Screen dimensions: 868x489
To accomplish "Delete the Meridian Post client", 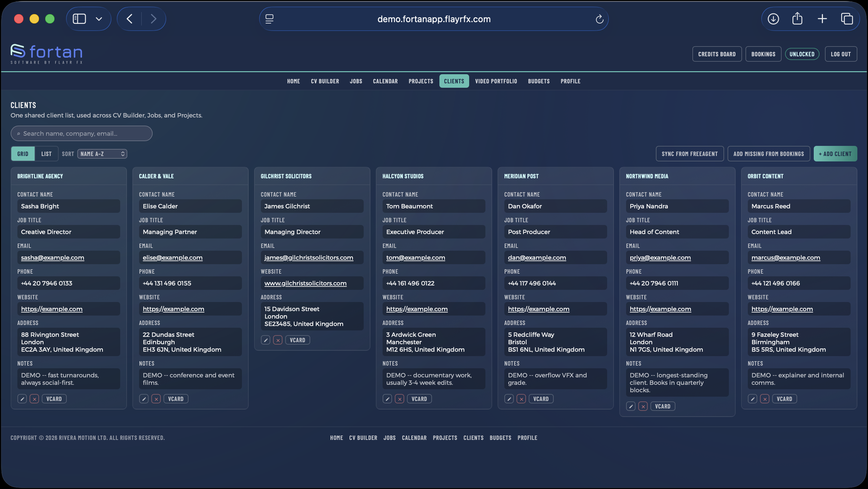I will [x=521, y=399].
